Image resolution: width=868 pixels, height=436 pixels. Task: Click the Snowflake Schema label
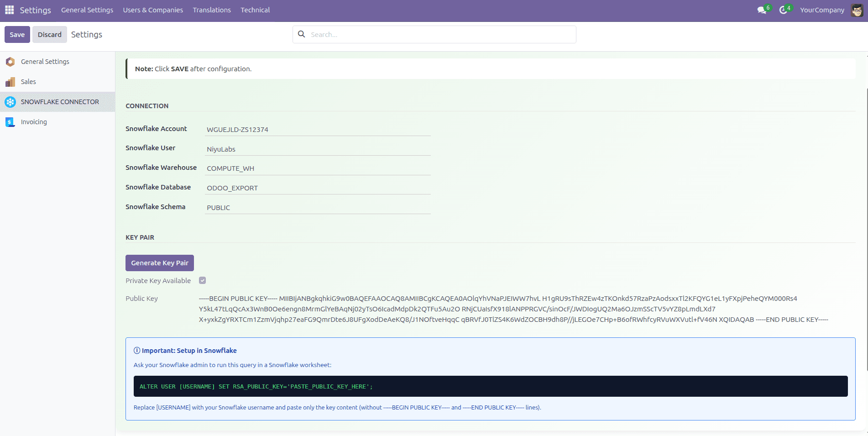pos(155,207)
